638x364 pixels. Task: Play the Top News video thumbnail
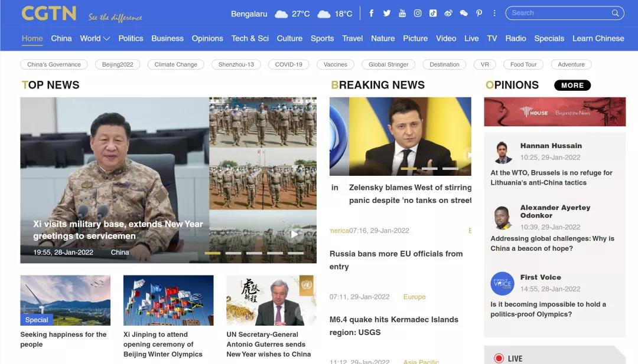294,234
